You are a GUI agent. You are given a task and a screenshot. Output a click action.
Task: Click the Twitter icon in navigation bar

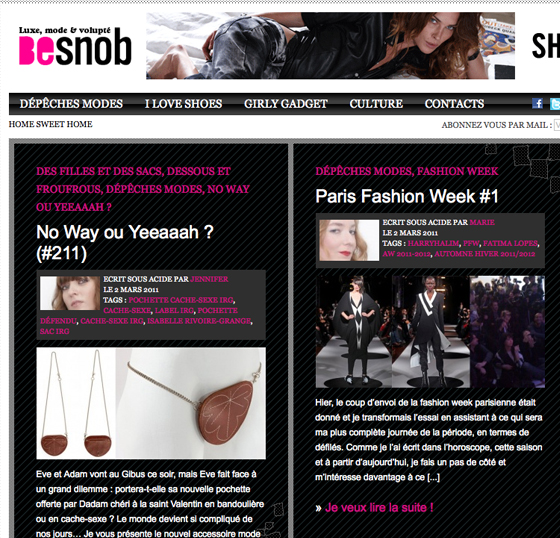click(x=555, y=104)
